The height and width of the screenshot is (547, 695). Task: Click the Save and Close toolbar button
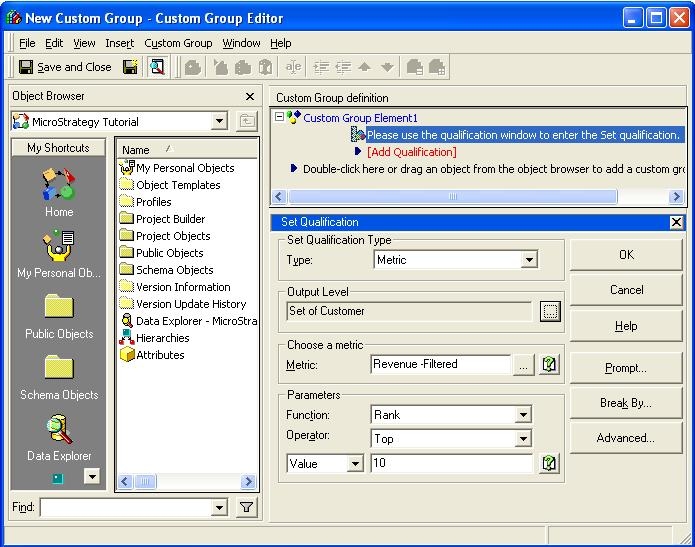tap(65, 67)
